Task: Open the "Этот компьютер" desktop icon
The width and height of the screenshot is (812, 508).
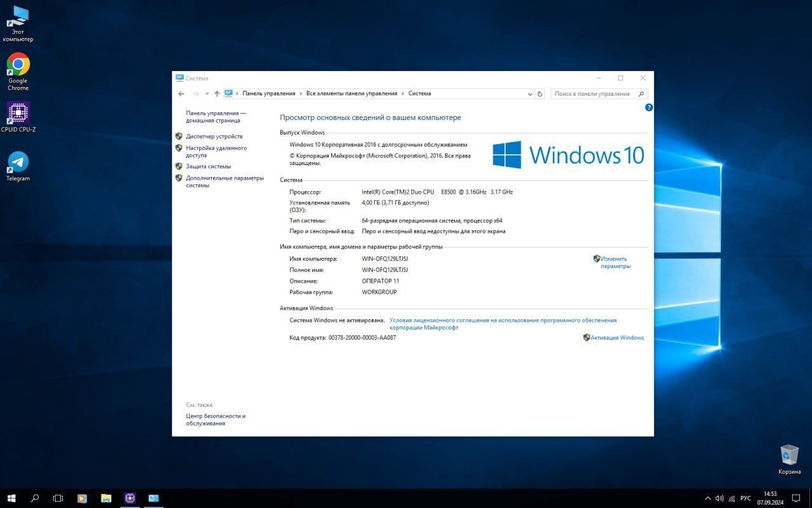Action: coord(18,24)
